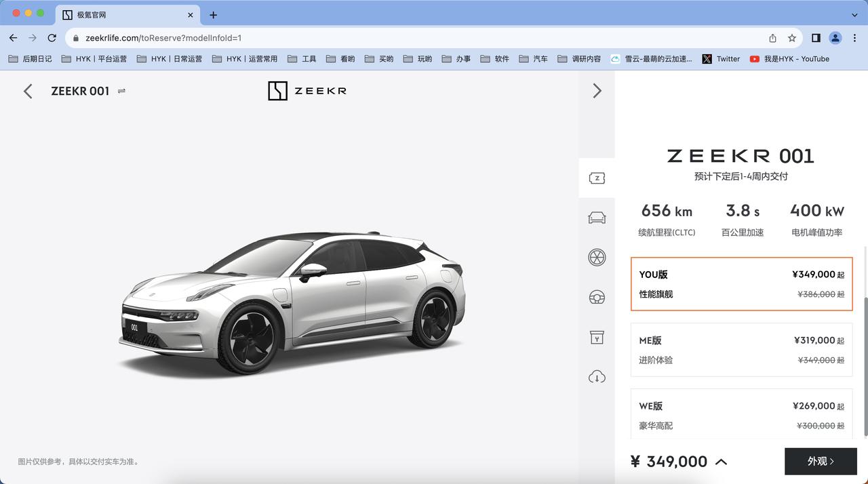Click the 656 km range value
868x484 pixels.
tap(667, 211)
